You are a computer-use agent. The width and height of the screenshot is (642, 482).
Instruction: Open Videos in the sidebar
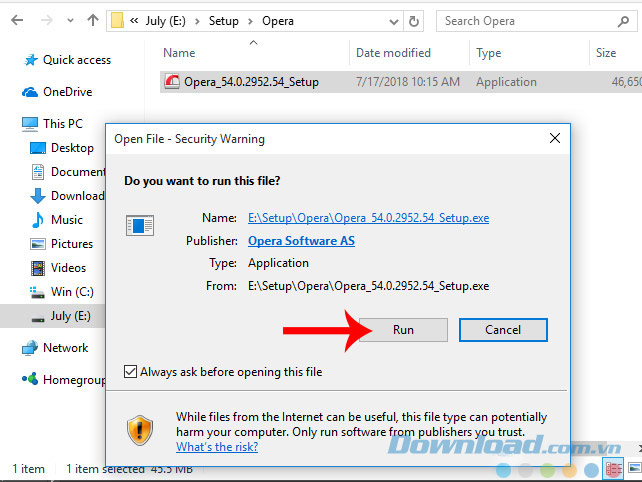tap(68, 268)
